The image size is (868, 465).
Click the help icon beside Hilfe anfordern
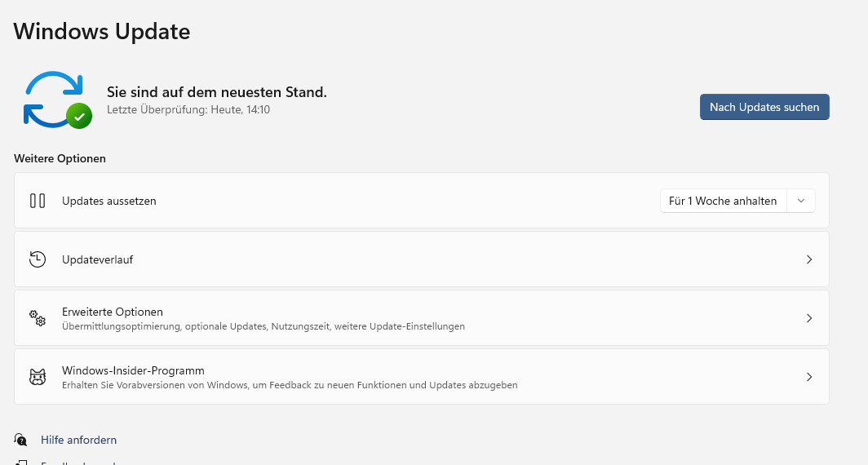(x=20, y=440)
